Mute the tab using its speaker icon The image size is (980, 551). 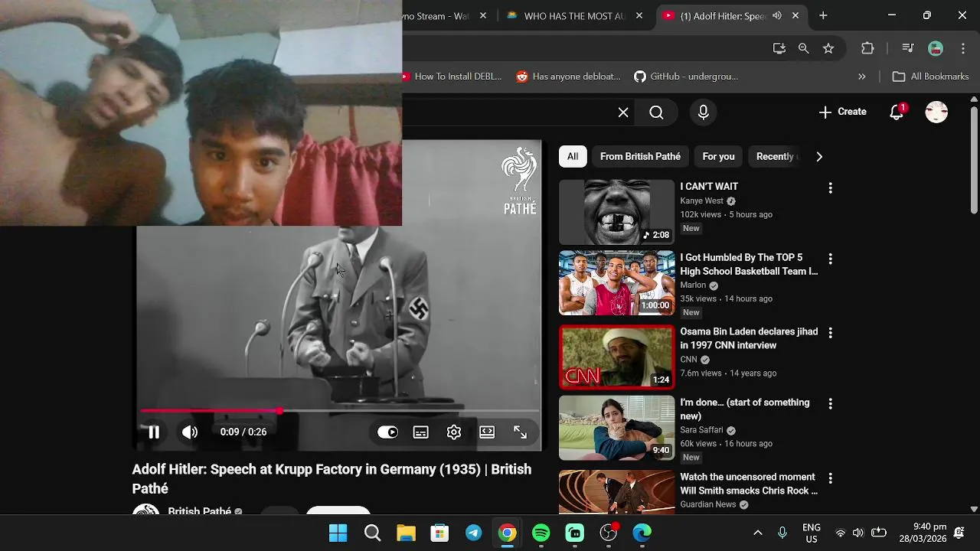[777, 15]
